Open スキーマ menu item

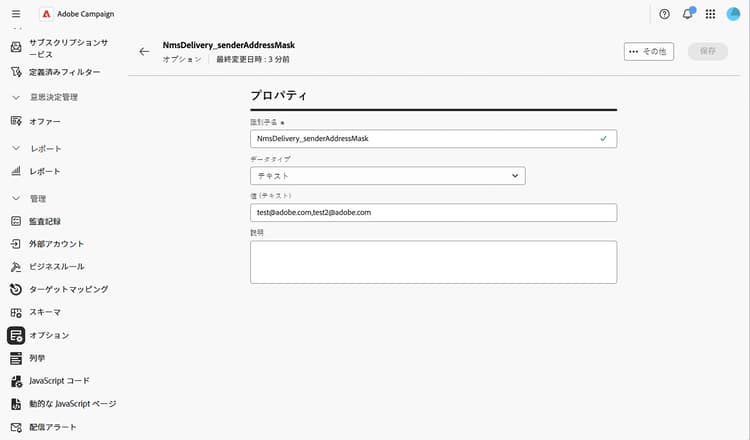(45, 312)
